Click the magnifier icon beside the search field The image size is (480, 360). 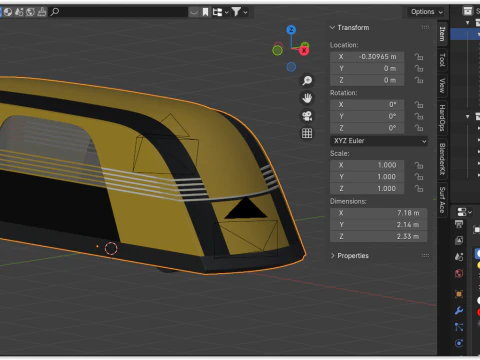pyautogui.click(x=54, y=12)
